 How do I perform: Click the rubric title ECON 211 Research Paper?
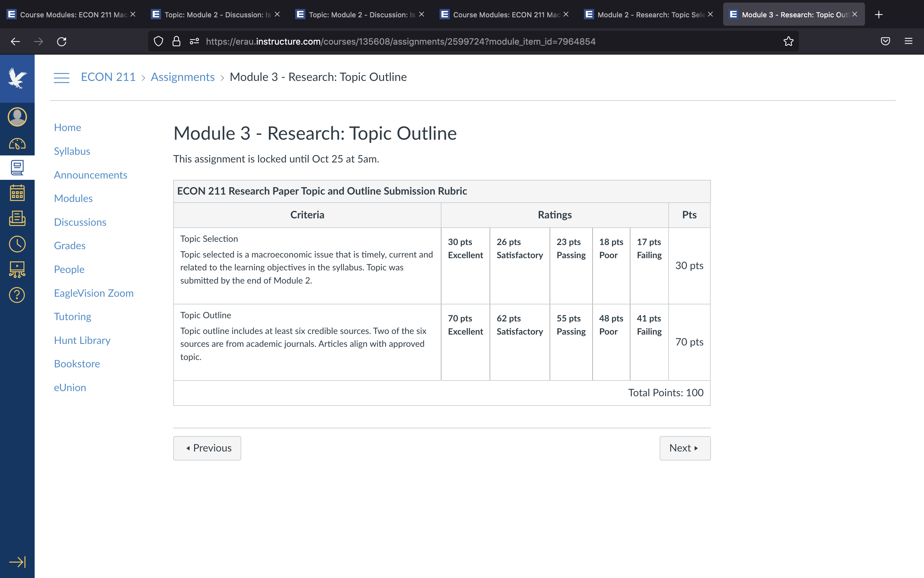322,191
